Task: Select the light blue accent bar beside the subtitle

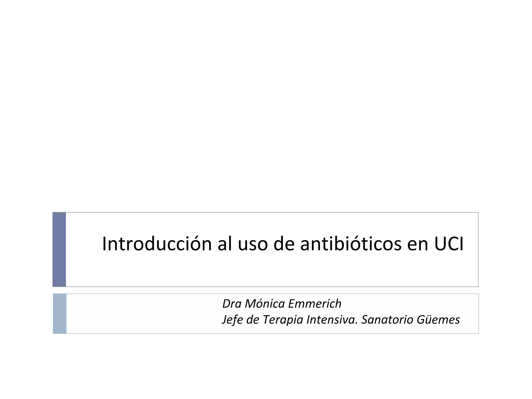Action: coord(60,314)
